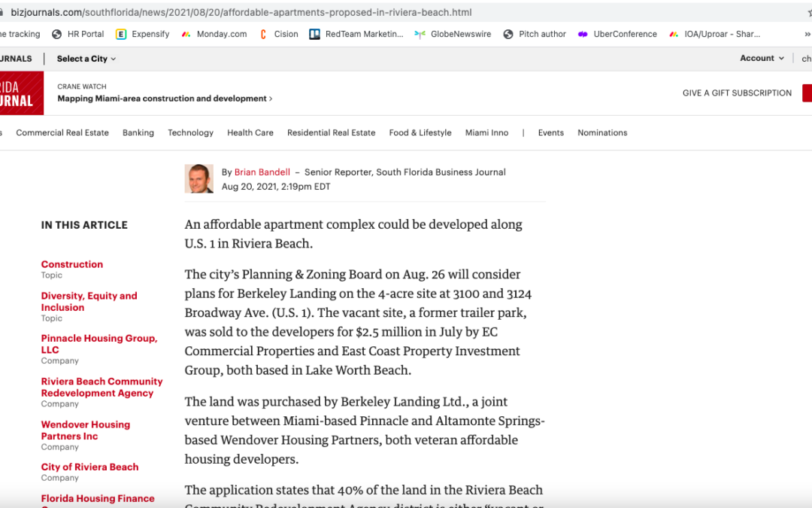The height and width of the screenshot is (508, 812).
Task: Click the Expensify bookmark icon
Action: [x=120, y=34]
